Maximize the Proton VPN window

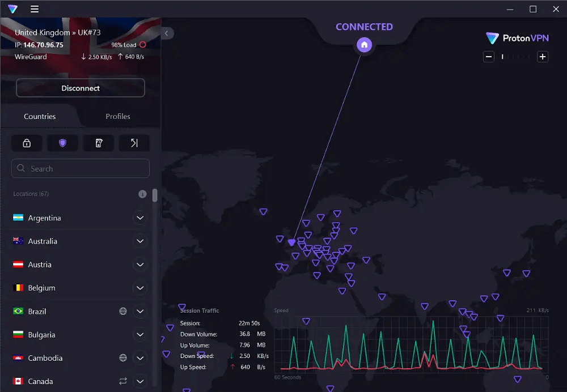click(x=533, y=9)
